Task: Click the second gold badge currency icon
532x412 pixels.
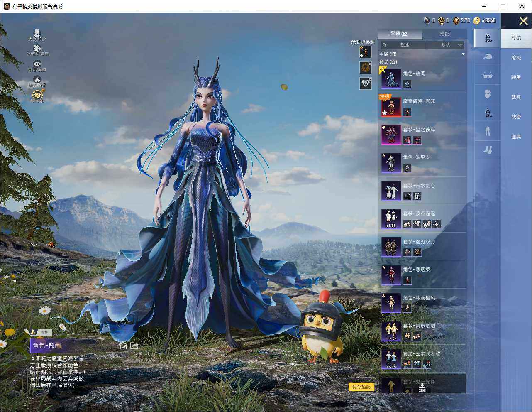Action: pyautogui.click(x=441, y=20)
